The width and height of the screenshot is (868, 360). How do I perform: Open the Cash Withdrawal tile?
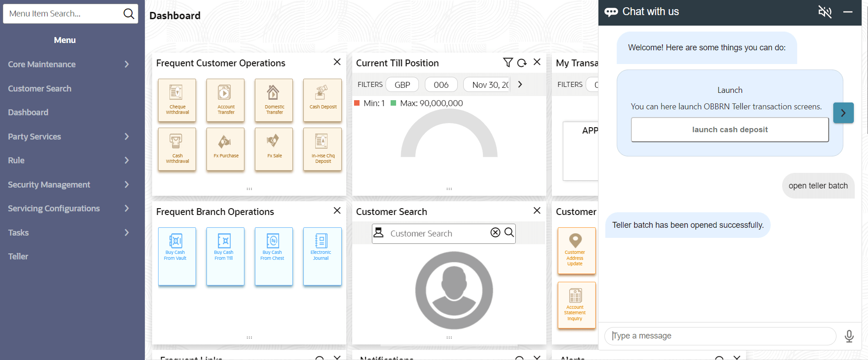click(x=177, y=149)
